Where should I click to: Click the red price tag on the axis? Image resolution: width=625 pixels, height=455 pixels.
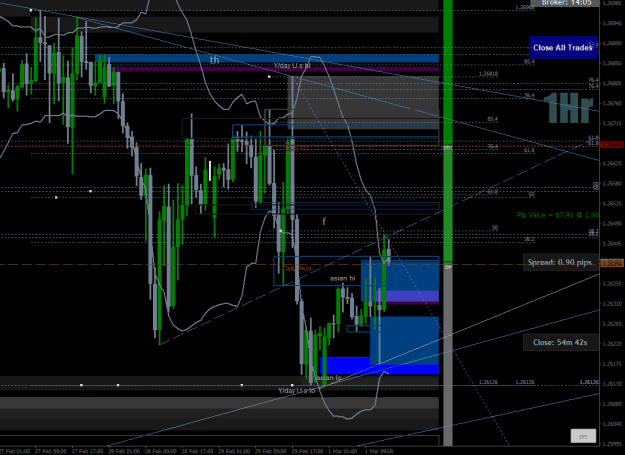coord(612,145)
